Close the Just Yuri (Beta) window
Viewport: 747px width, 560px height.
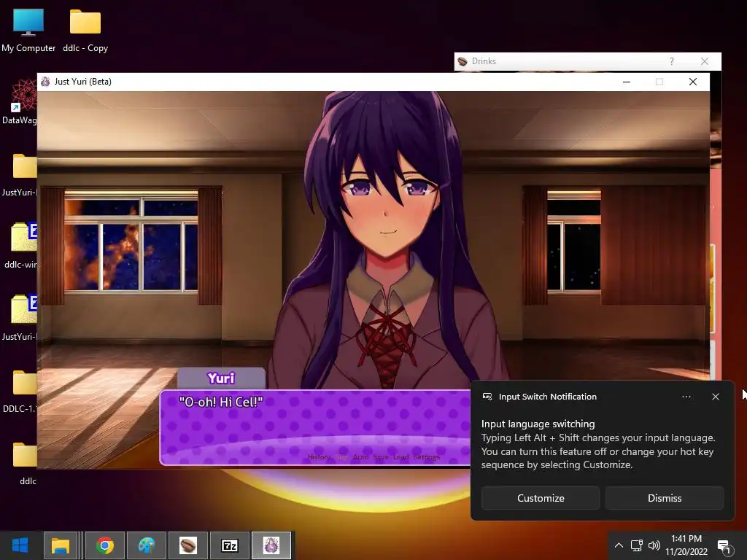(x=693, y=82)
